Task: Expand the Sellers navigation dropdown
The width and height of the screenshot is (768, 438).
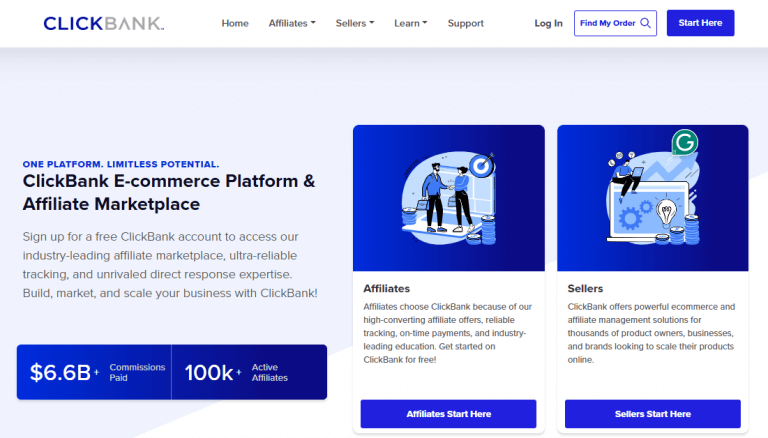Action: point(355,23)
